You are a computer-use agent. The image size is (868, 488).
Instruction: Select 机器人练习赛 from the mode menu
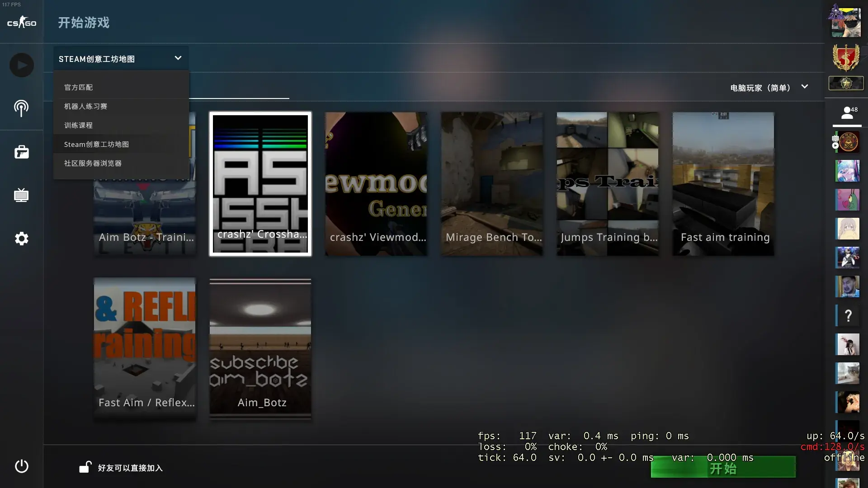click(85, 106)
